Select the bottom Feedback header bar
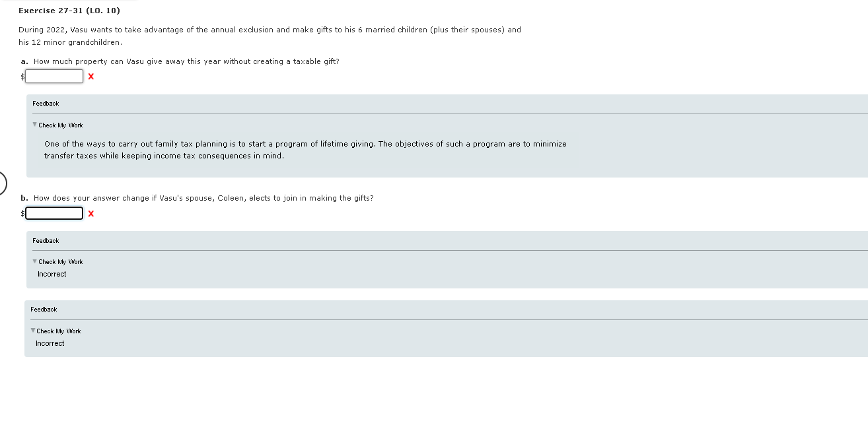The width and height of the screenshot is (868, 427). (x=44, y=309)
